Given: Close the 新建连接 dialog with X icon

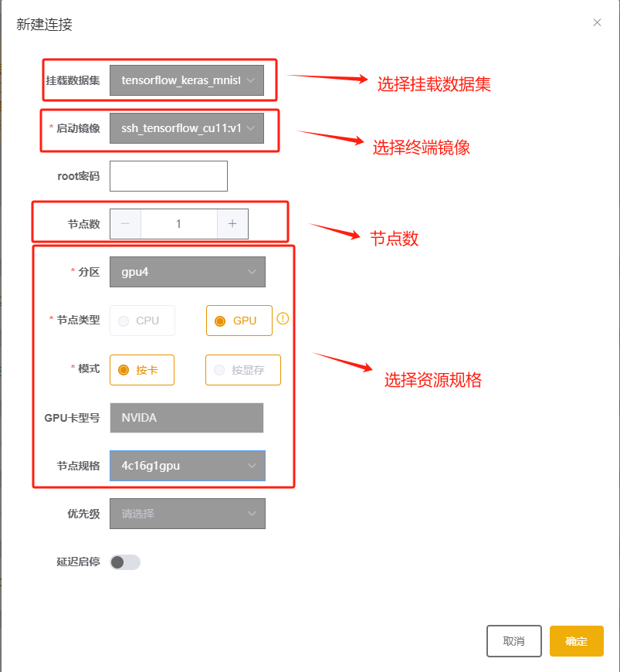Looking at the screenshot, I should coord(597,23).
